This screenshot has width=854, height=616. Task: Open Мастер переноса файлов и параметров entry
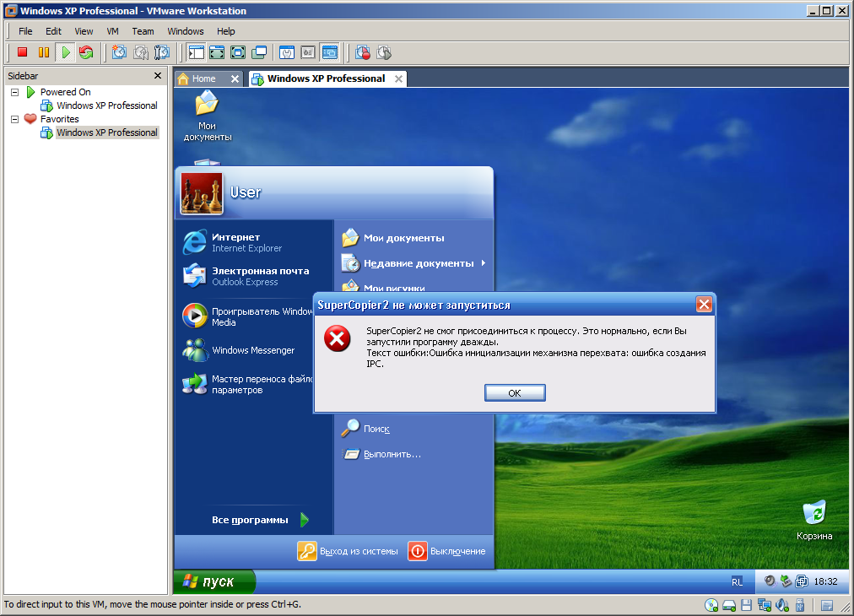coord(248,384)
